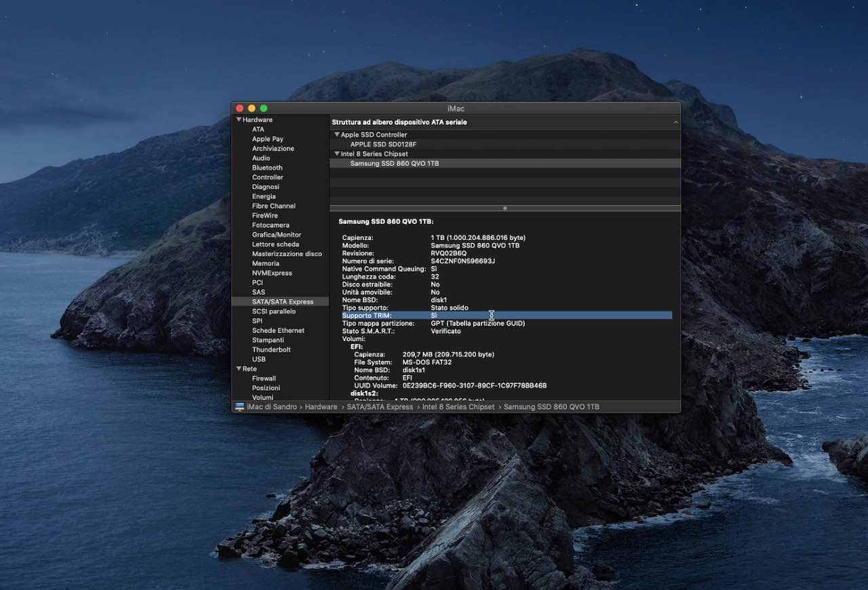Zoom the iMac window with green button
868x590 pixels.
point(264,109)
